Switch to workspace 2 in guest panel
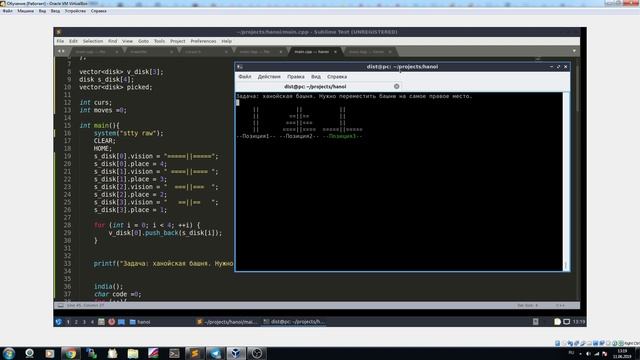 tap(76, 322)
